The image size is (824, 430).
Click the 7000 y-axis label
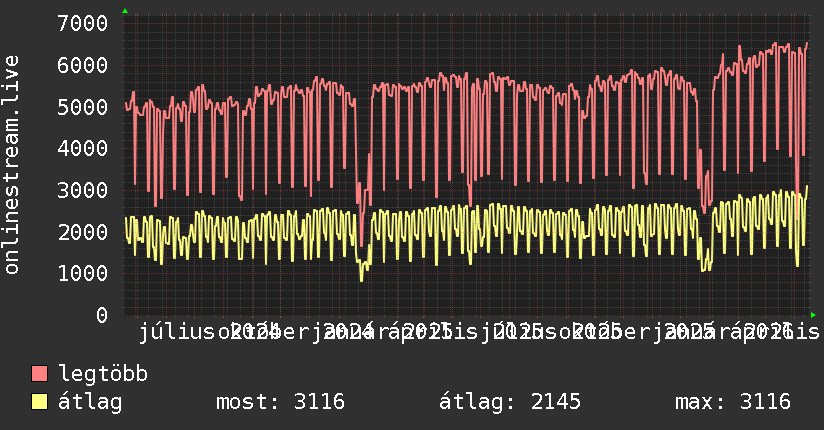point(83,23)
